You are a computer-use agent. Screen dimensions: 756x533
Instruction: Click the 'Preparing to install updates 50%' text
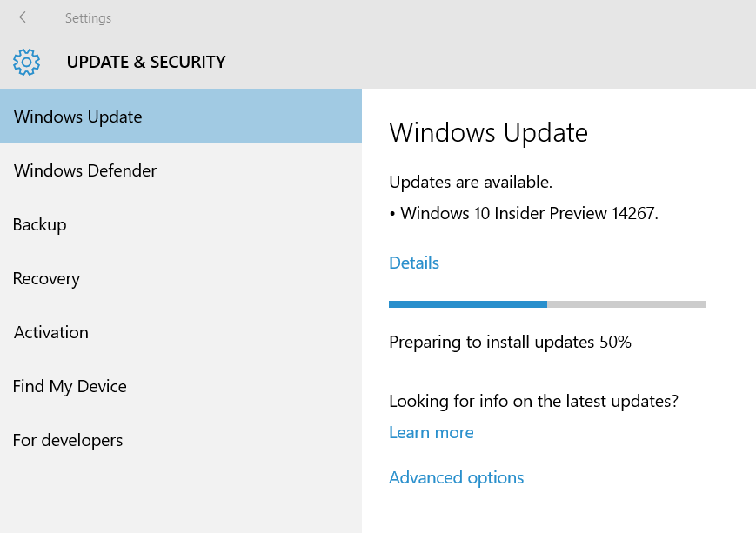[510, 342]
